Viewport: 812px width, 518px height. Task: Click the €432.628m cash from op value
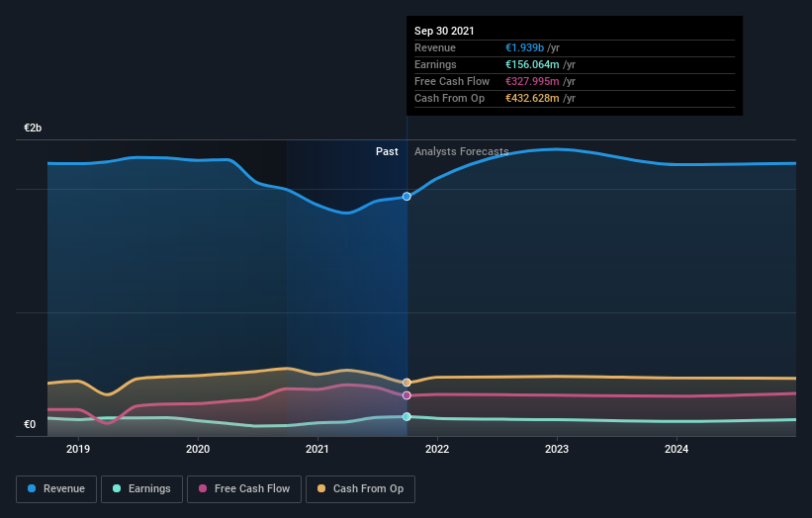point(532,98)
